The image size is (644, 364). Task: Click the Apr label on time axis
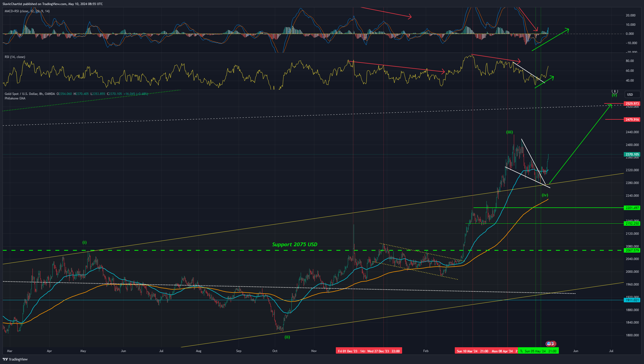click(x=49, y=351)
